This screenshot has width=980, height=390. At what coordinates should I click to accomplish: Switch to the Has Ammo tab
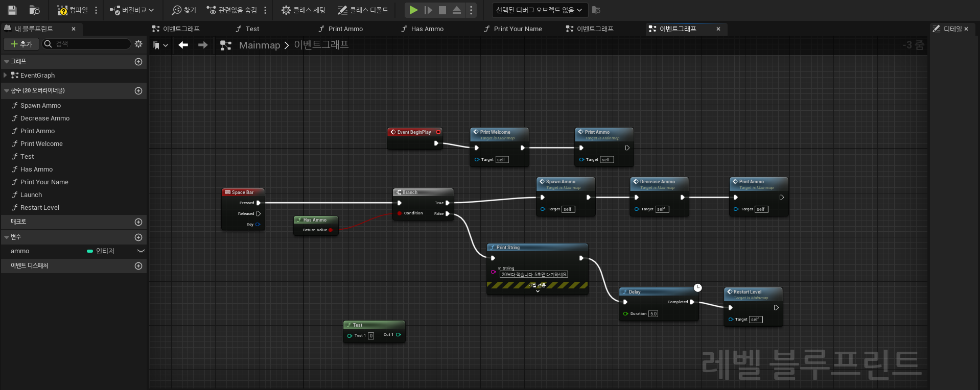tap(423, 29)
